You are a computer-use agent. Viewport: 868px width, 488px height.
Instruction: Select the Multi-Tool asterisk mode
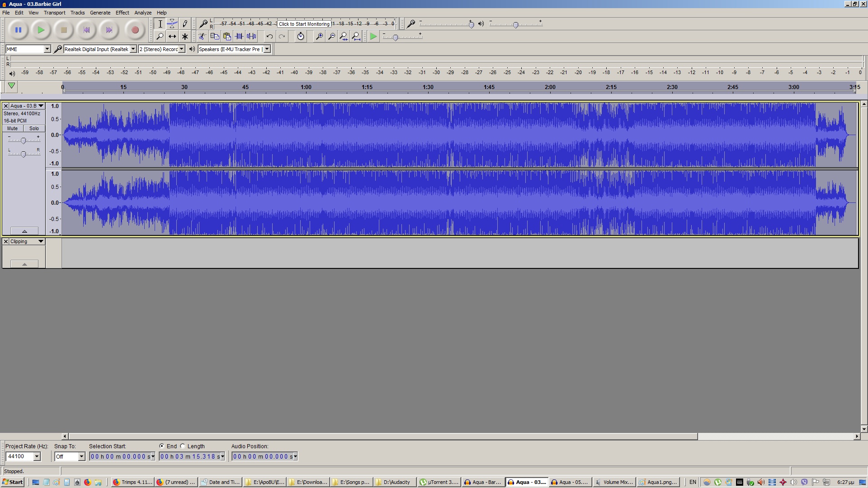click(184, 36)
